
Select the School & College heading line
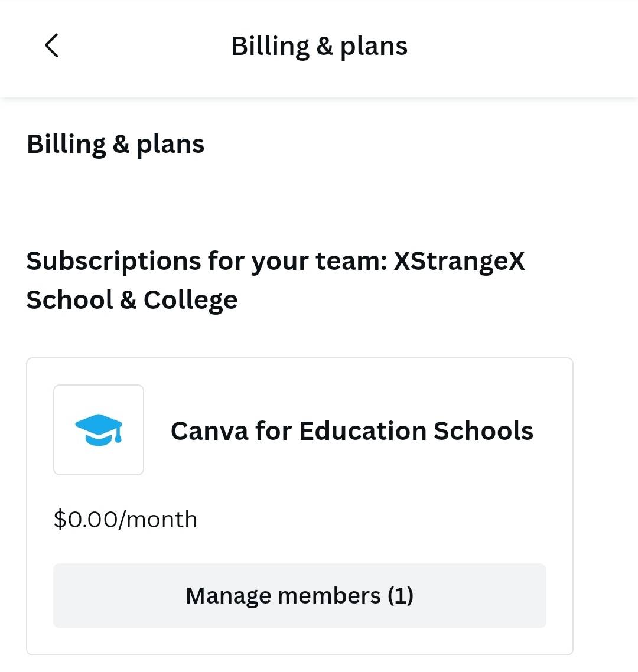click(x=132, y=300)
